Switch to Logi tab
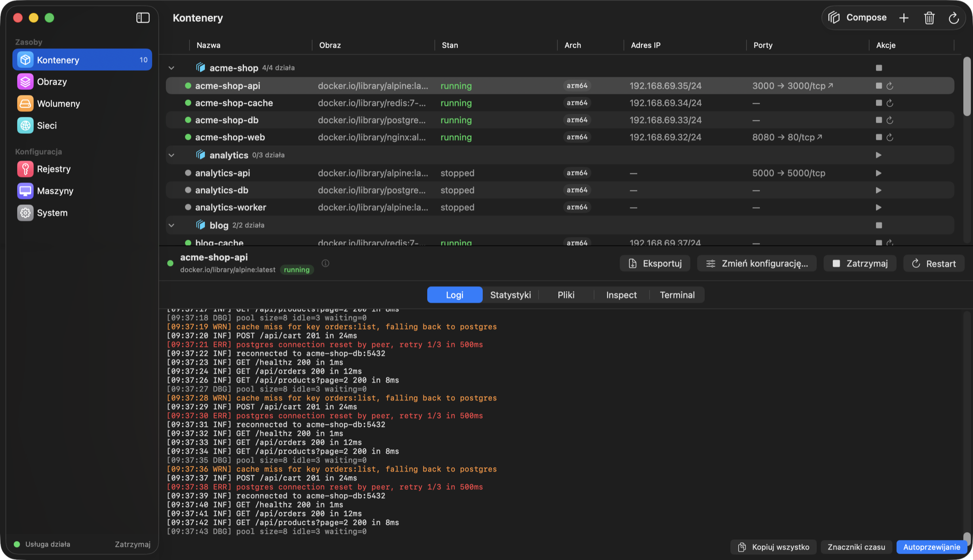The width and height of the screenshot is (973, 560). pyautogui.click(x=455, y=295)
